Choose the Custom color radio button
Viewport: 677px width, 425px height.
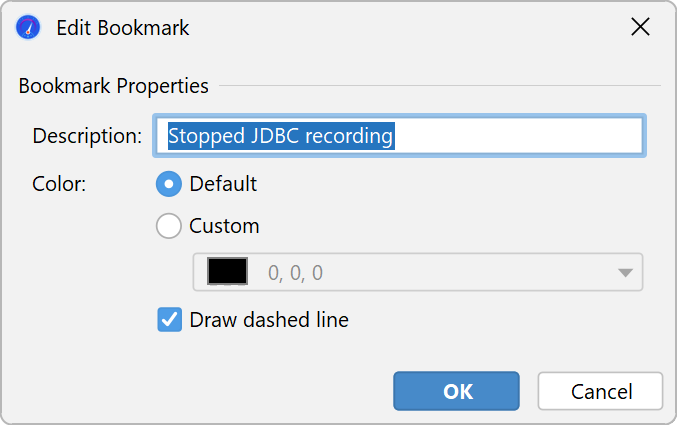(x=170, y=226)
